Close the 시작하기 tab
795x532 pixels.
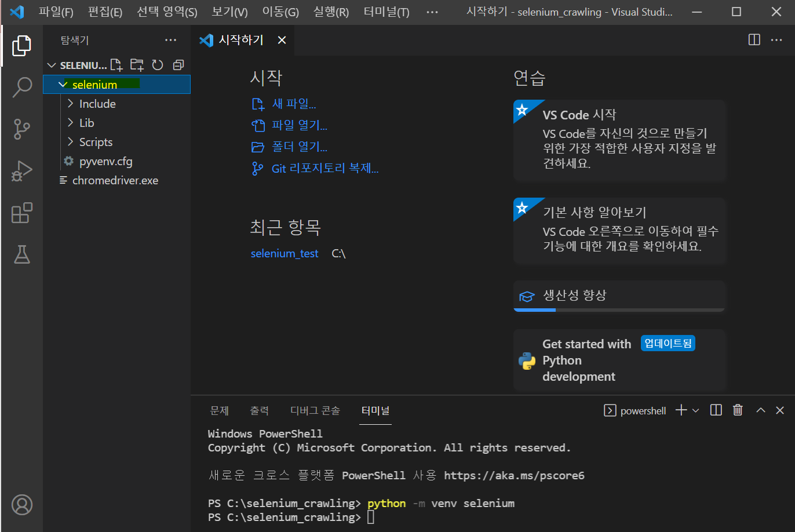coord(282,40)
